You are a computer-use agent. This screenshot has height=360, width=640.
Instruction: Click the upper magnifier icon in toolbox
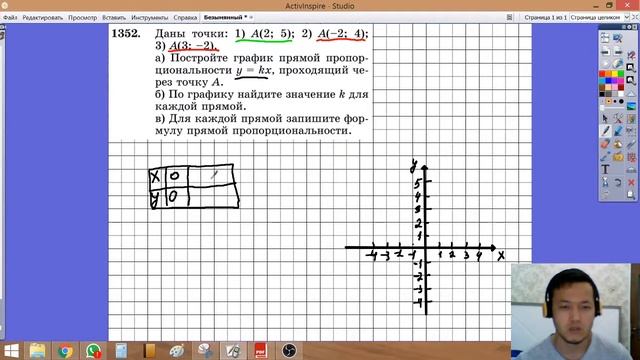click(631, 67)
